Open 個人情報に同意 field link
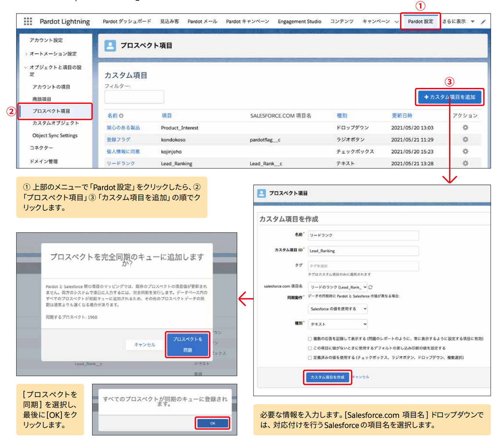This screenshot has width=504, height=441. point(123,152)
